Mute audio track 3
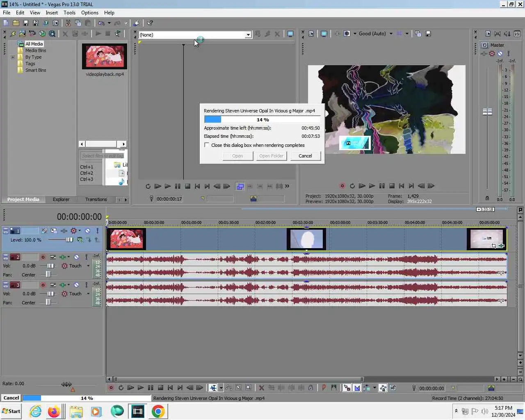The image size is (525, 420). pyautogui.click(x=76, y=285)
